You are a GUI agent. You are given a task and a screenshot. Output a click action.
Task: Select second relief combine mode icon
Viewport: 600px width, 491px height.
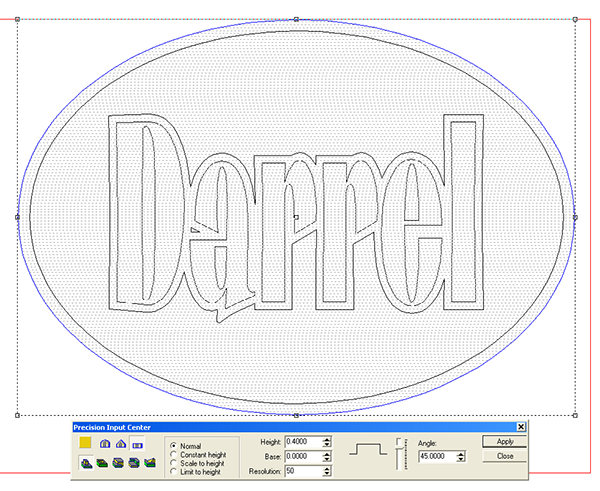[x=102, y=463]
